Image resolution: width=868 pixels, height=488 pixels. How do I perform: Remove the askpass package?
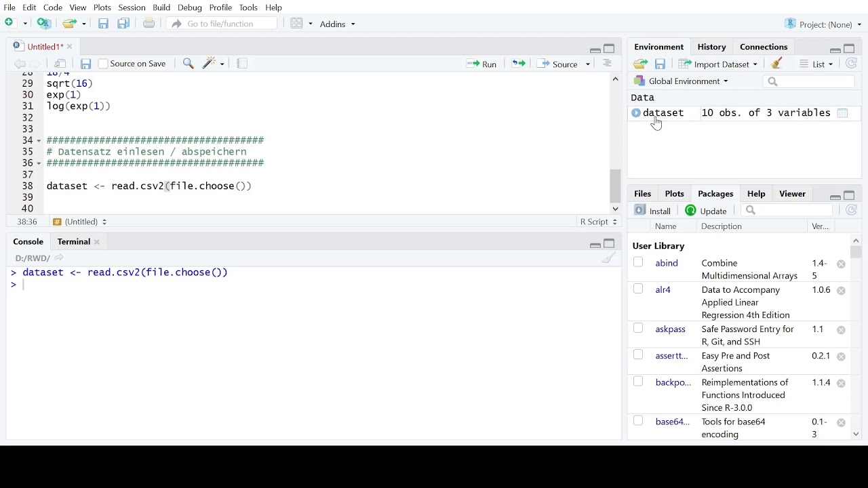[841, 330]
